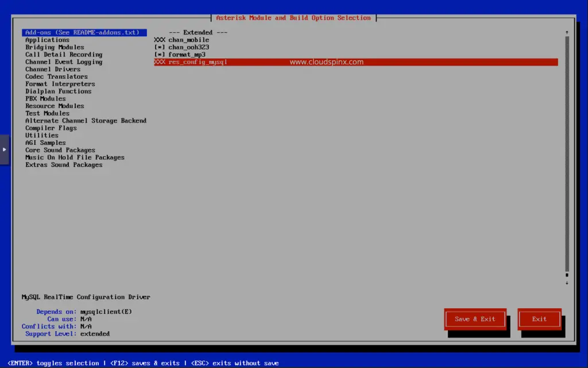Click the Exit button
This screenshot has height=368, width=588.
click(539, 318)
